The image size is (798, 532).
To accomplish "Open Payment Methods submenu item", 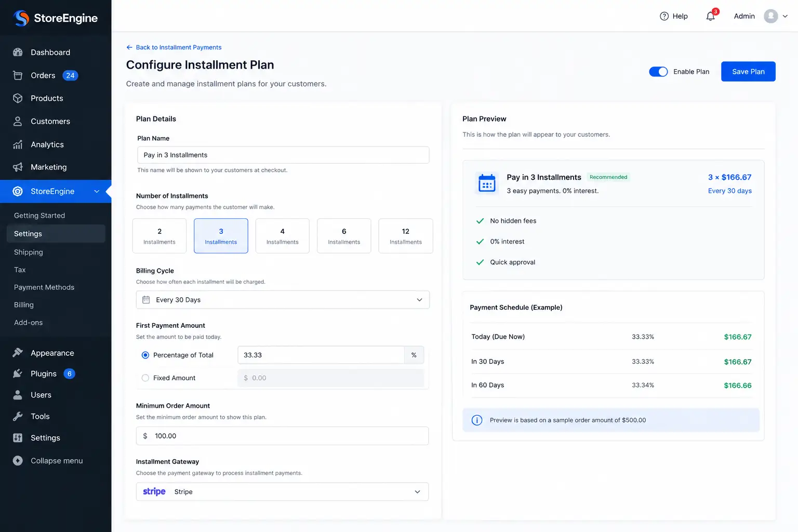I will tap(44, 287).
